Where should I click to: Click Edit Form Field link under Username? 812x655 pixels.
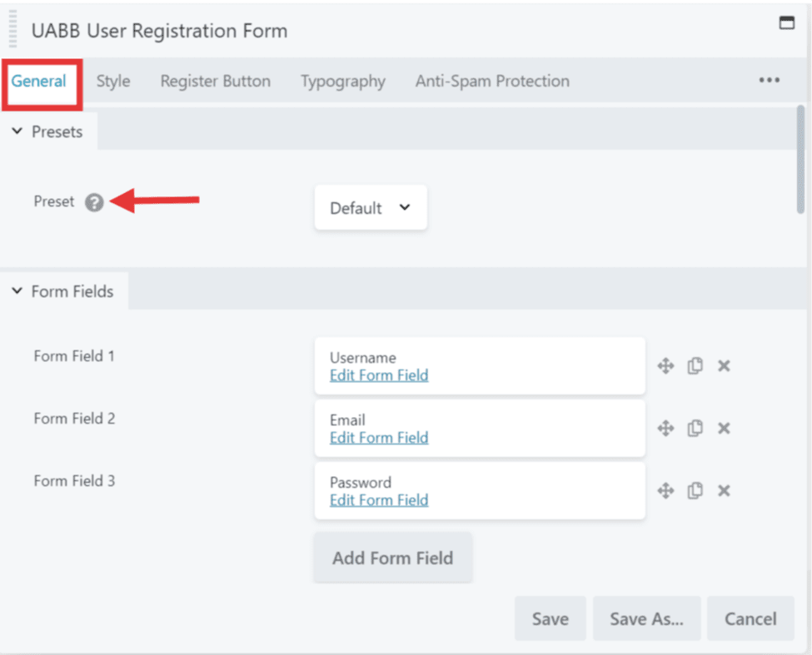click(x=379, y=375)
